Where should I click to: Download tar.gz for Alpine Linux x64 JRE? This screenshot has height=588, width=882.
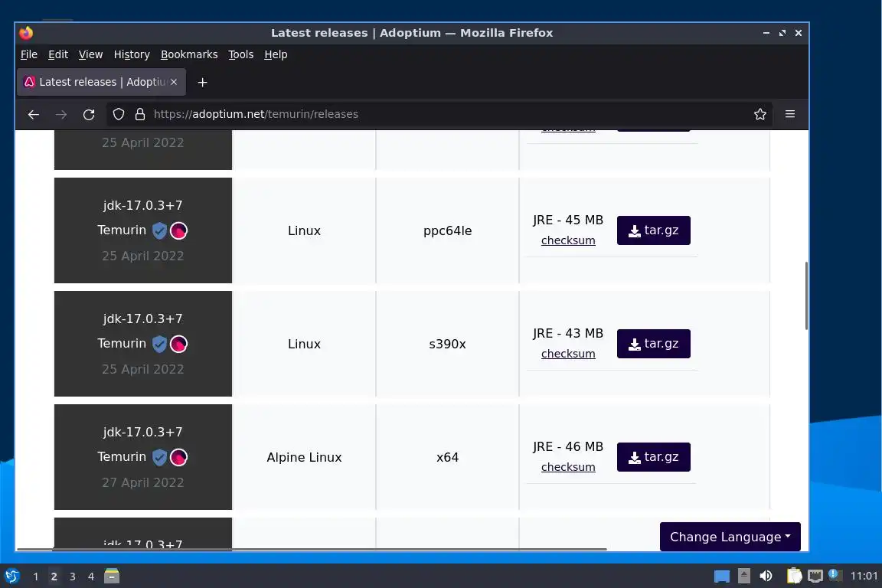pyautogui.click(x=654, y=457)
